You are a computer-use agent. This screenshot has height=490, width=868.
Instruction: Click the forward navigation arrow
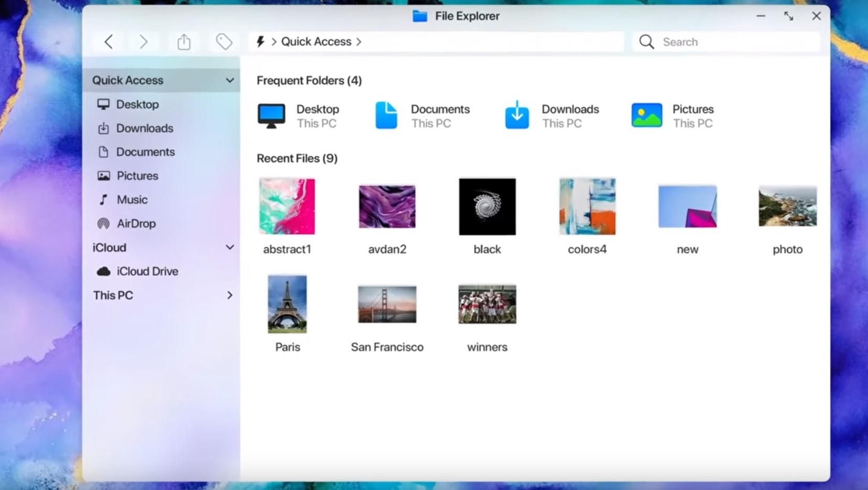pos(143,41)
